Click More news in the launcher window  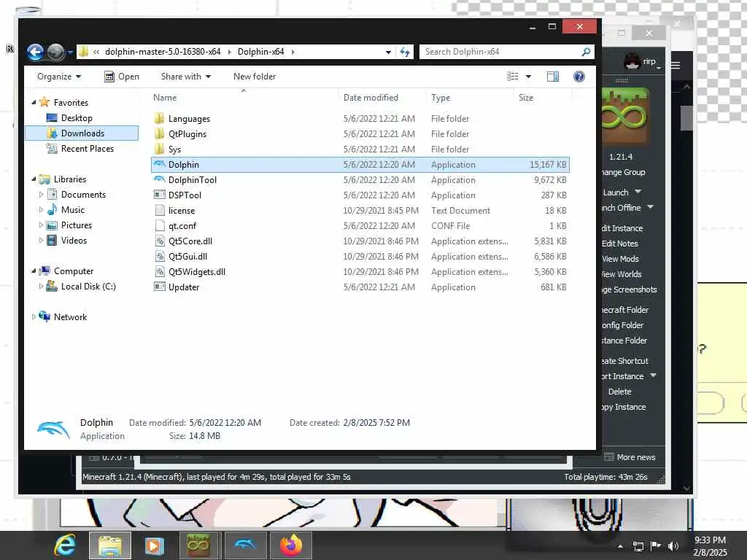(630, 457)
